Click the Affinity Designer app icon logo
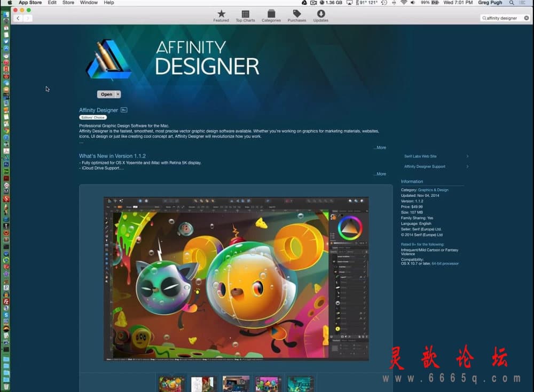The width and height of the screenshot is (534, 392). pyautogui.click(x=109, y=60)
